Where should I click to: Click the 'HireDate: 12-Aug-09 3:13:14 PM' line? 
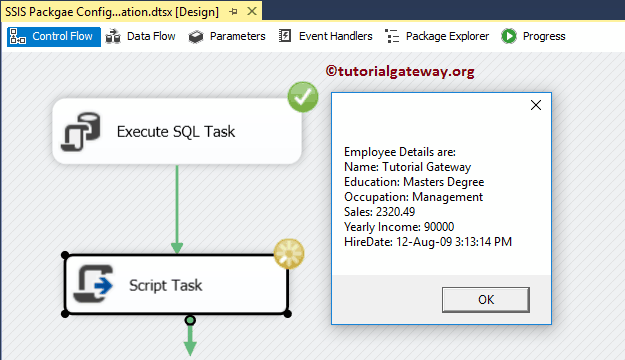click(x=428, y=242)
